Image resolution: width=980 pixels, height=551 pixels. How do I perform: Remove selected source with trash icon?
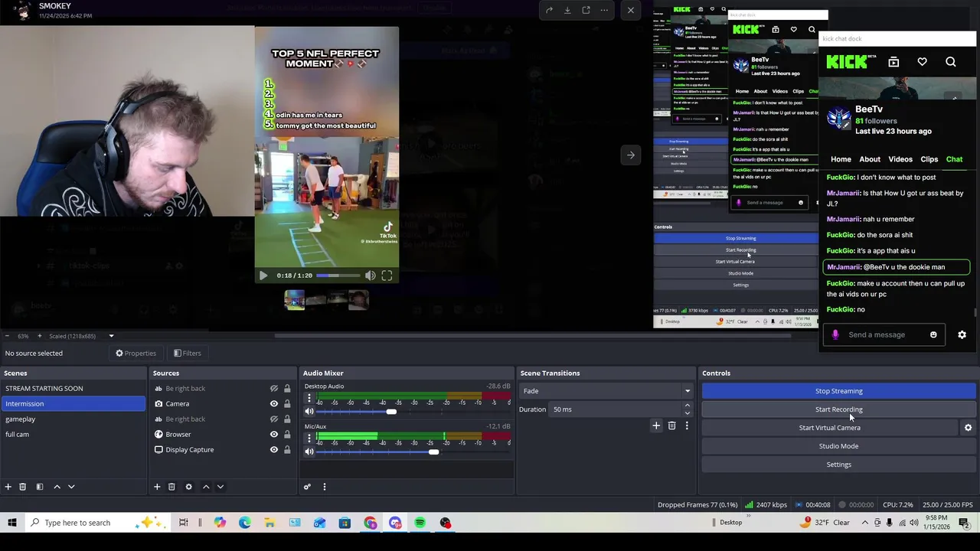(171, 487)
